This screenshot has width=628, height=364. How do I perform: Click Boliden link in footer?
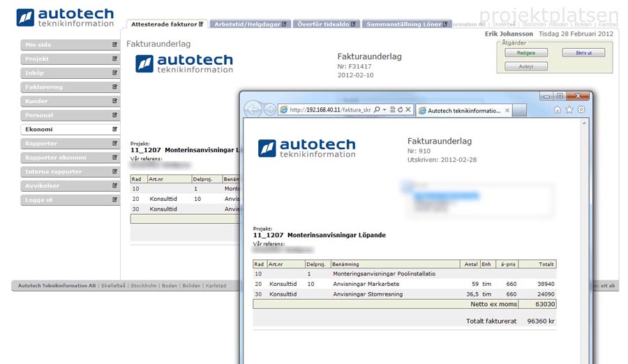191,285
